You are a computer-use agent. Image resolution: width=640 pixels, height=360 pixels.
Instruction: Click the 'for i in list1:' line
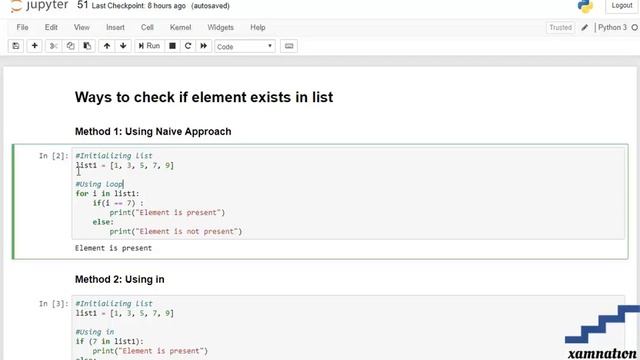[107, 193]
